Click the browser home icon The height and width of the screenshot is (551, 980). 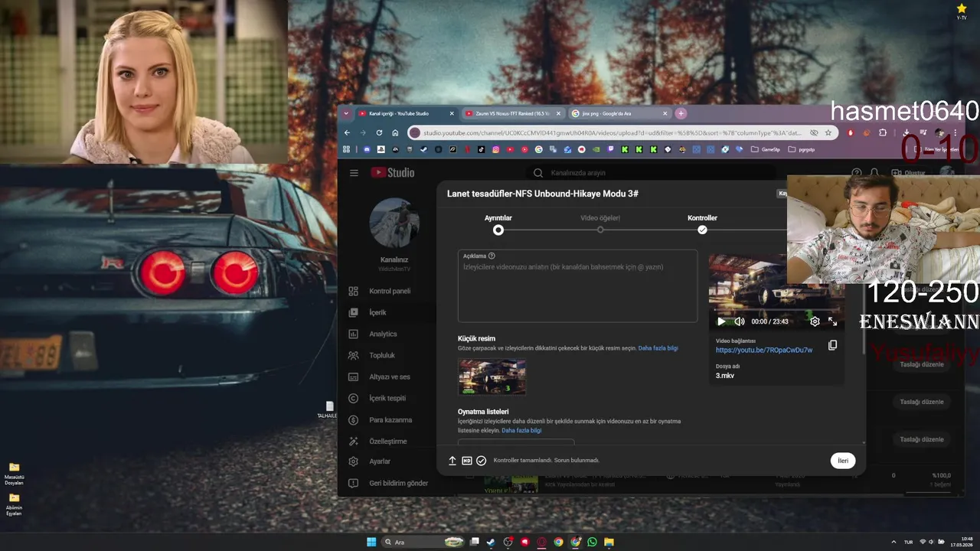[x=395, y=132]
